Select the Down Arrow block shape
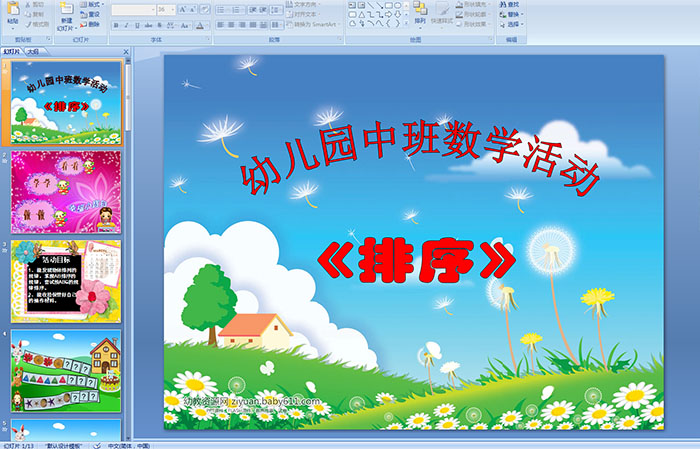Screen dimensions: 700x449 [x=398, y=15]
